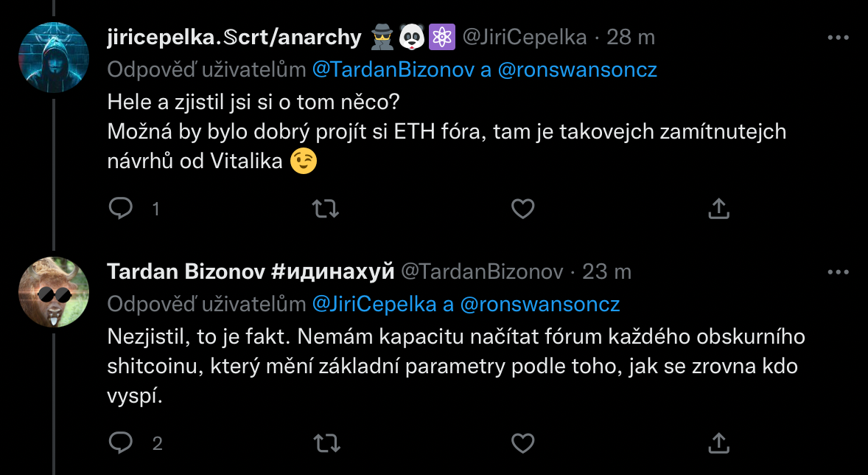Retweet jiricepelka's tweet about ETH fóra
868x475 pixels.
pyautogui.click(x=326, y=209)
